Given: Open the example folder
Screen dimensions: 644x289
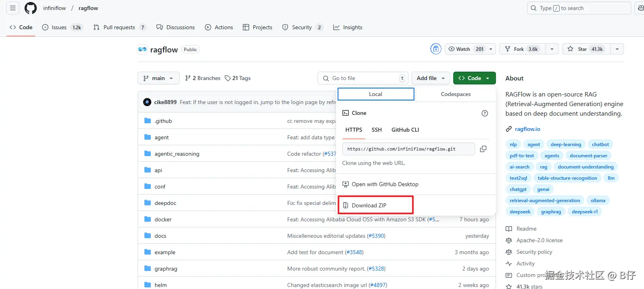Looking at the screenshot, I should click(165, 252).
